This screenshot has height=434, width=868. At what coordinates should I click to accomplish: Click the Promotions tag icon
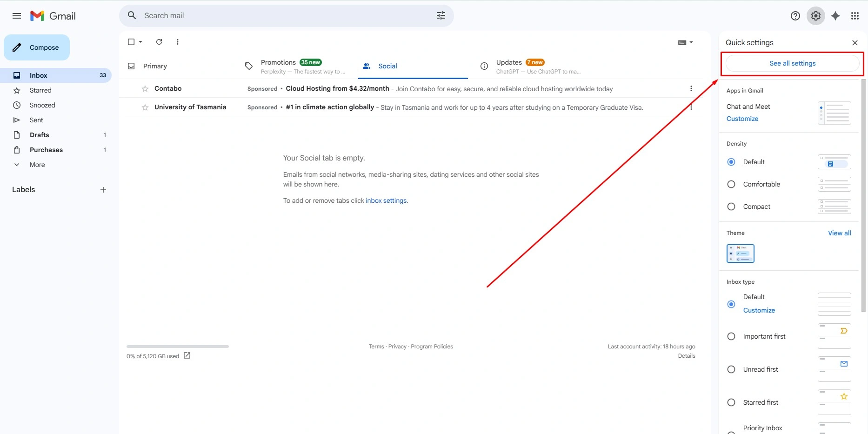click(x=249, y=66)
